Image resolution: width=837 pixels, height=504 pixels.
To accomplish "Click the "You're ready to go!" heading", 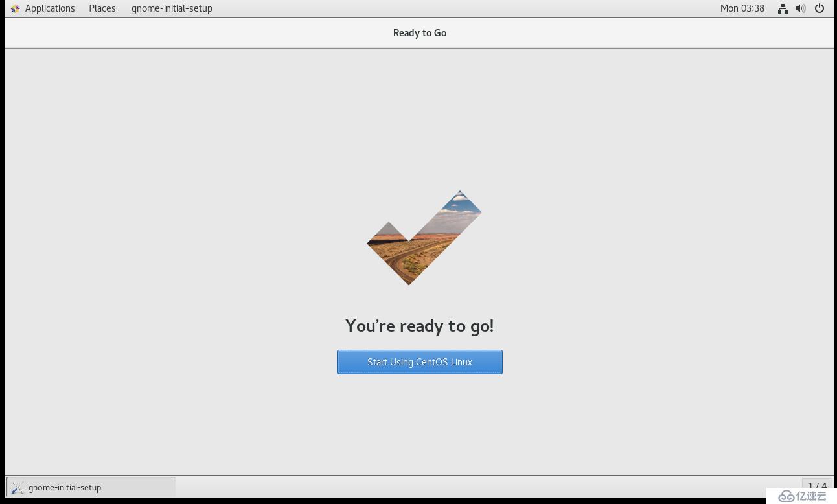I will (x=419, y=326).
